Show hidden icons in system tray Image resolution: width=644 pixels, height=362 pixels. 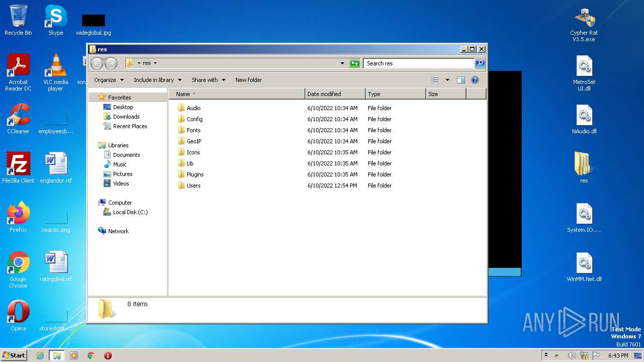tap(546, 355)
